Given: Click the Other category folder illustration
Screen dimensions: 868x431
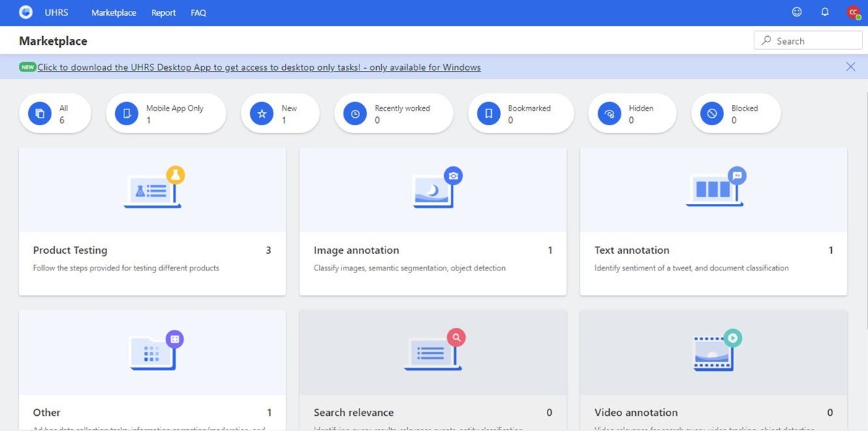Looking at the screenshot, I should coord(155,350).
